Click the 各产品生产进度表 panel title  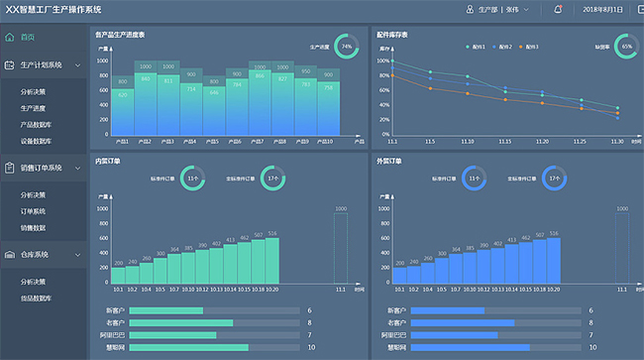[x=120, y=35]
